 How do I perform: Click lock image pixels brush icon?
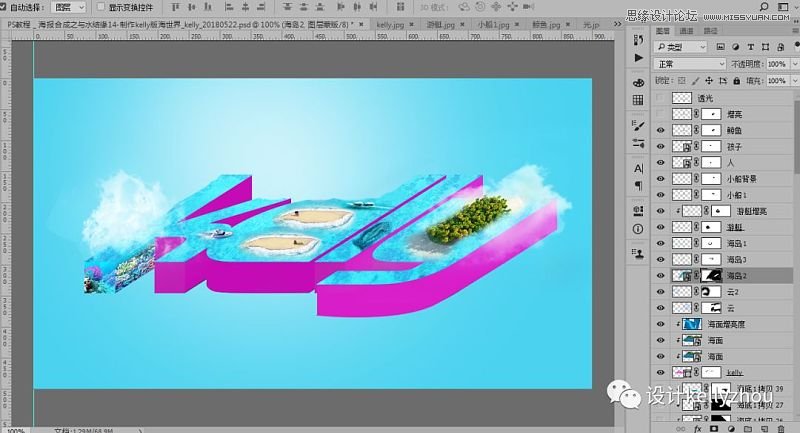tap(695, 81)
